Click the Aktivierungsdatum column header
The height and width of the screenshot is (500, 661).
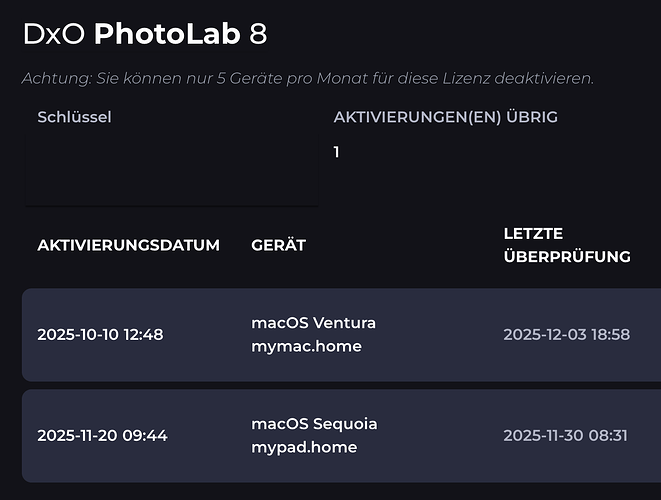pyautogui.click(x=128, y=245)
